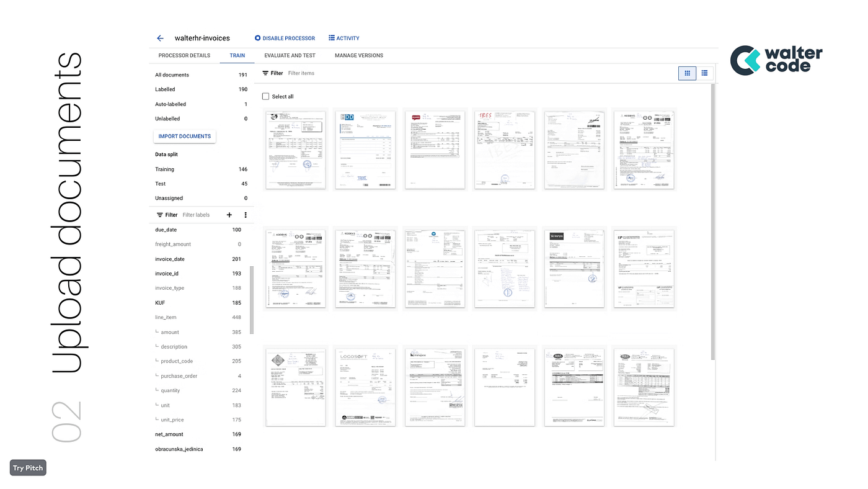Select the line_item label entry

pos(167,316)
